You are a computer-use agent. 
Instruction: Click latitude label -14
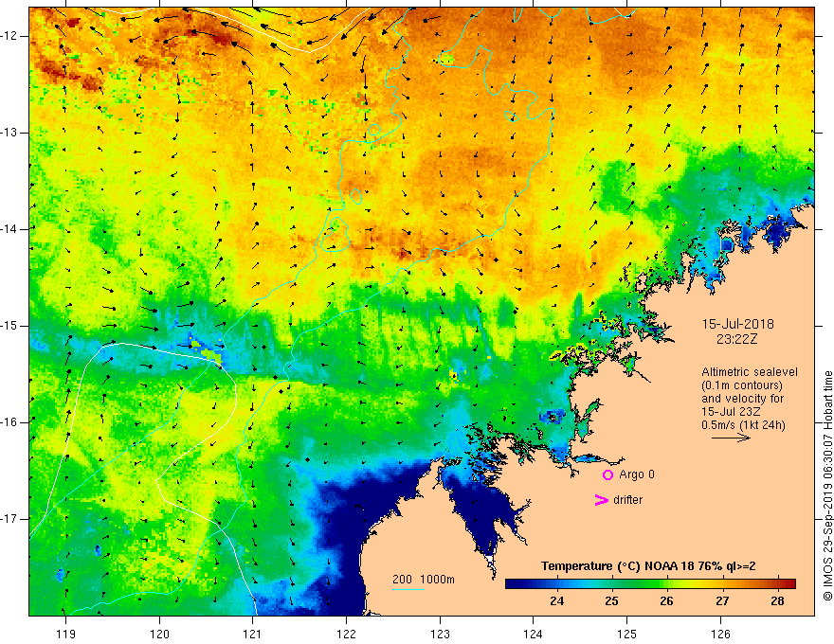tap(9, 229)
